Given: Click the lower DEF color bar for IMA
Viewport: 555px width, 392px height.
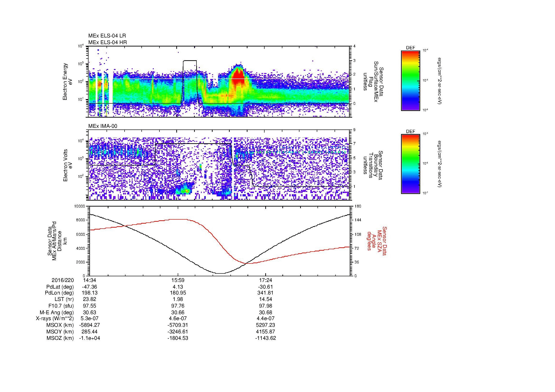Looking at the screenshot, I should [x=410, y=164].
